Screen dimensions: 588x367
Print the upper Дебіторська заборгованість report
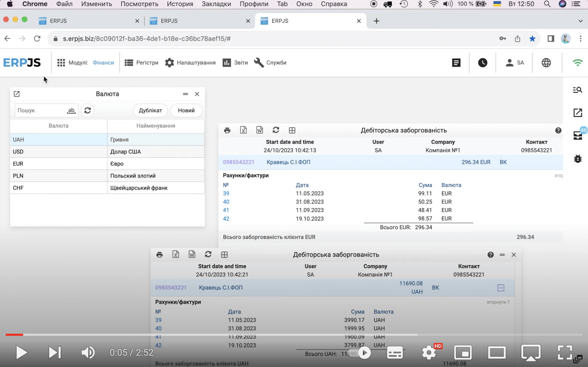tap(227, 130)
